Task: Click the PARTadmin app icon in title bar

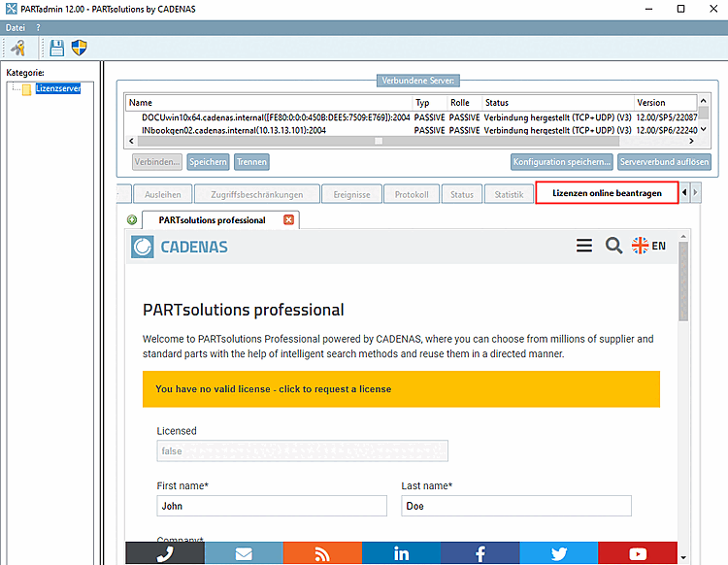Action: pyautogui.click(x=11, y=9)
